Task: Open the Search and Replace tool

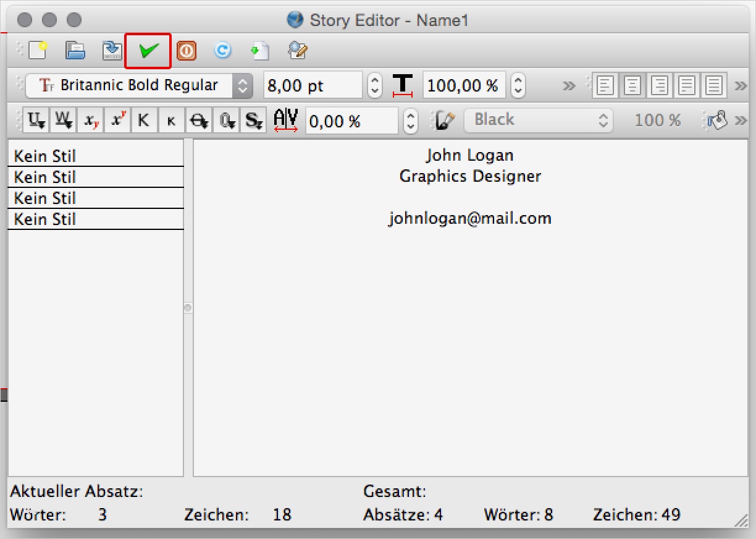Action: pos(296,51)
